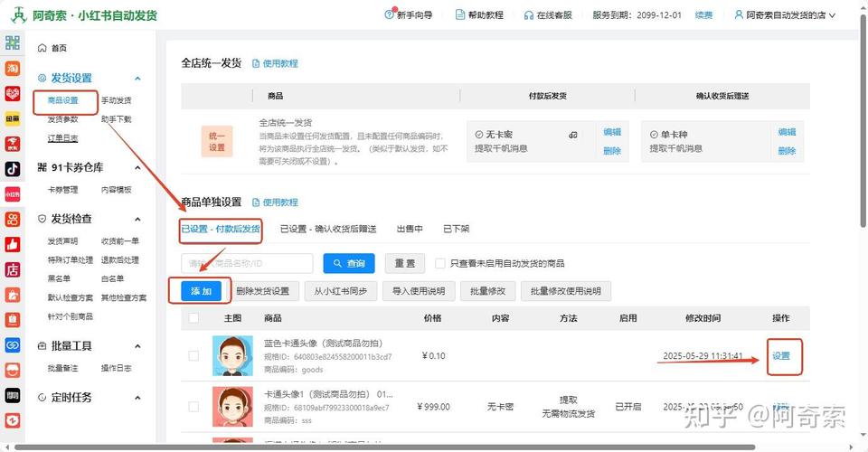The width and height of the screenshot is (868, 452).
Task: Check the box for 蓝色卡通头像 product row
Action: coord(193,356)
